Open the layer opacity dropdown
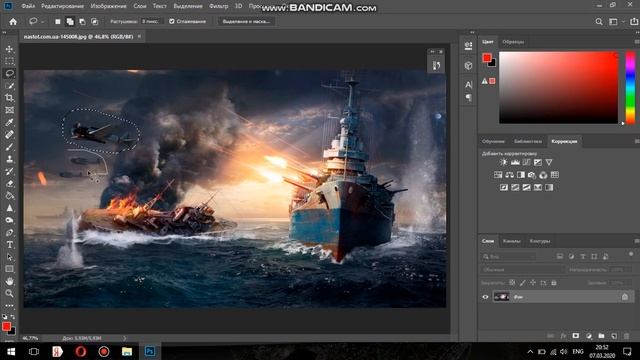Viewport: 640px width, 360px height. click(621, 269)
